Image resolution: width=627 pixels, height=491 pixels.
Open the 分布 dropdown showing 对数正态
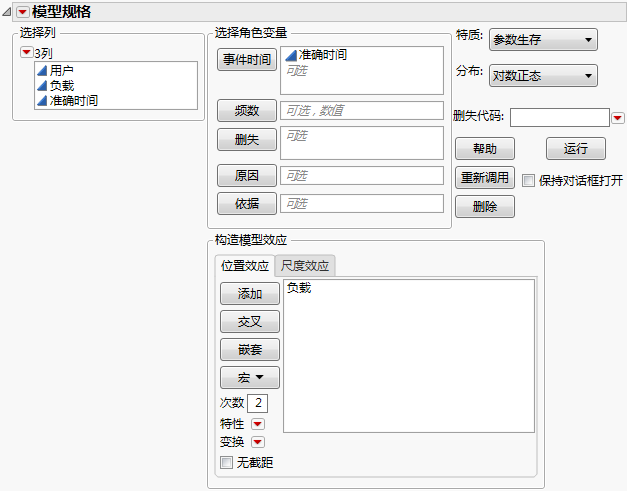[x=543, y=76]
